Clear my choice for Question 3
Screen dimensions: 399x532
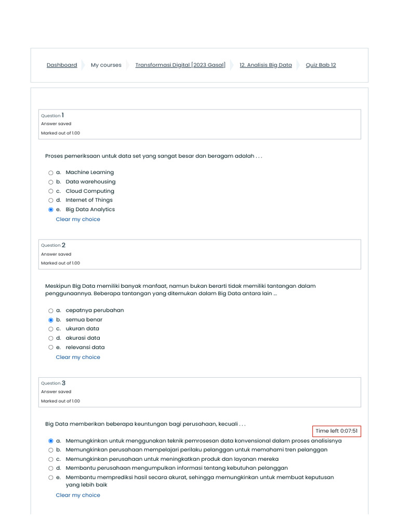(x=78, y=496)
